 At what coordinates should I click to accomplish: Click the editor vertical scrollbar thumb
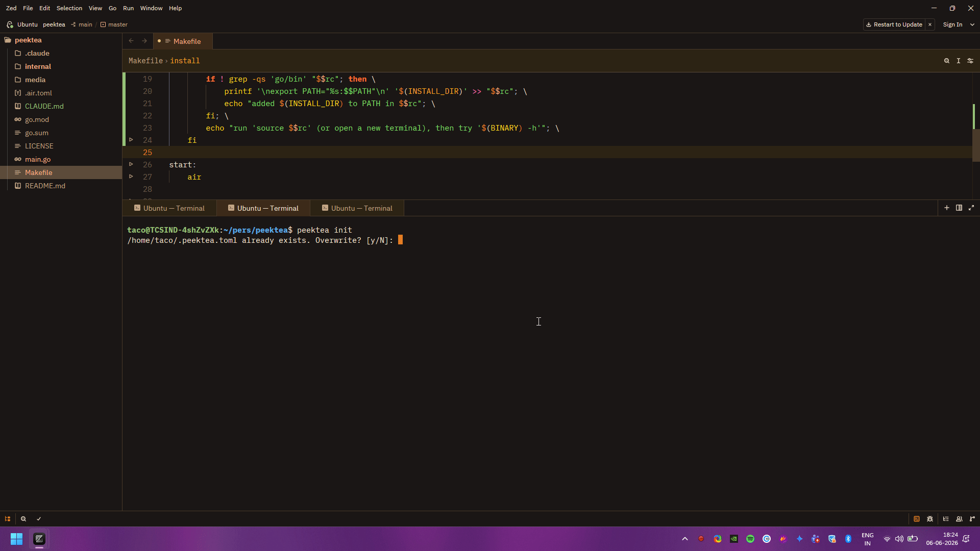tap(976, 145)
